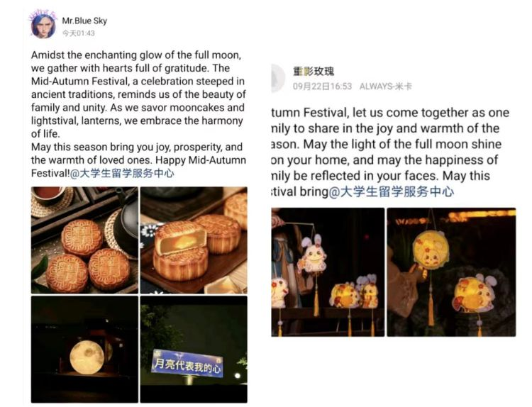View the cut mooncake with yolk photo
Viewport: 532px width, 407px height.
pos(194,240)
